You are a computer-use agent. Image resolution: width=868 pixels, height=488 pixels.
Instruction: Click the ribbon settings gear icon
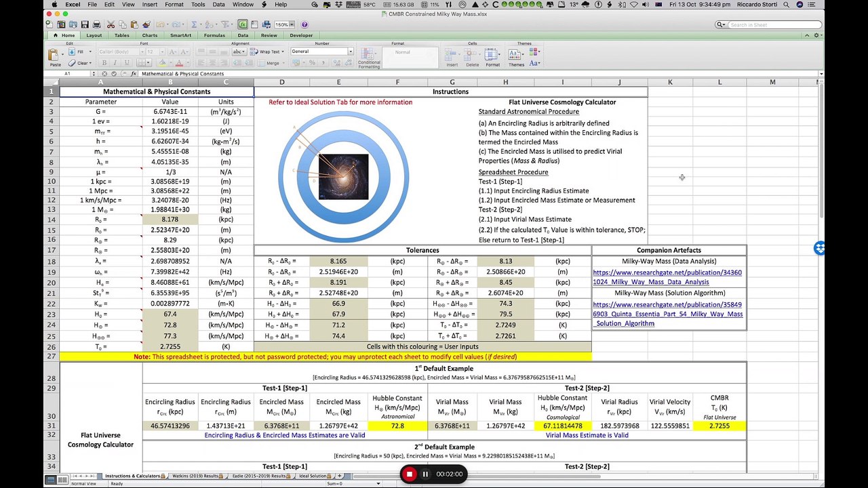click(816, 35)
